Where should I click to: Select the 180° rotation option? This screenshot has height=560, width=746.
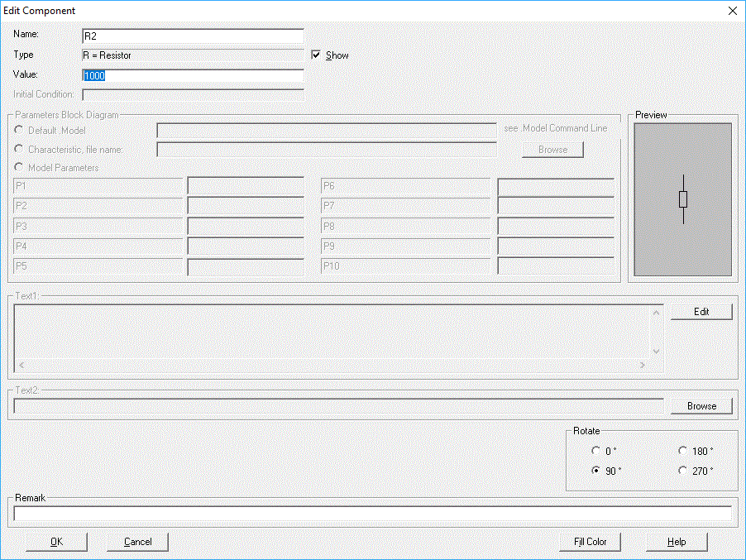pyautogui.click(x=682, y=451)
